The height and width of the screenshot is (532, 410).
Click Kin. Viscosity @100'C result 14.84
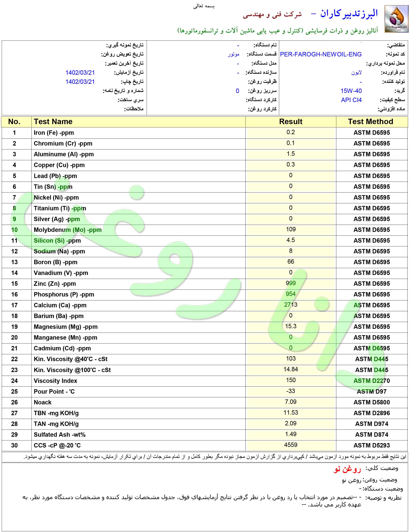click(x=291, y=370)
